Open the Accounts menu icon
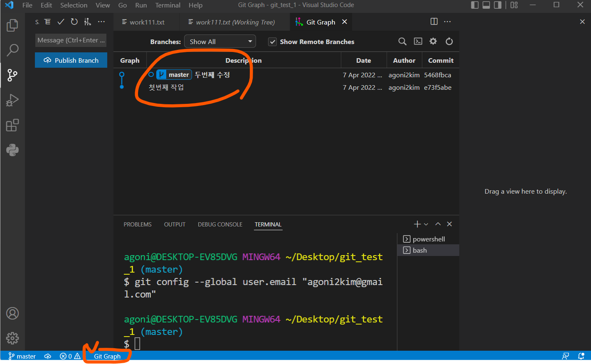 [12, 313]
